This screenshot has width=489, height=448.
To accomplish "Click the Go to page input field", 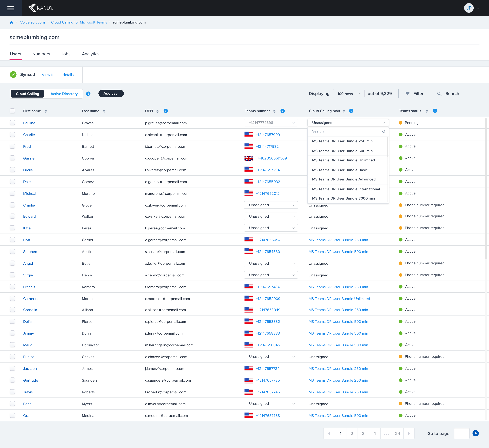I will (461, 433).
